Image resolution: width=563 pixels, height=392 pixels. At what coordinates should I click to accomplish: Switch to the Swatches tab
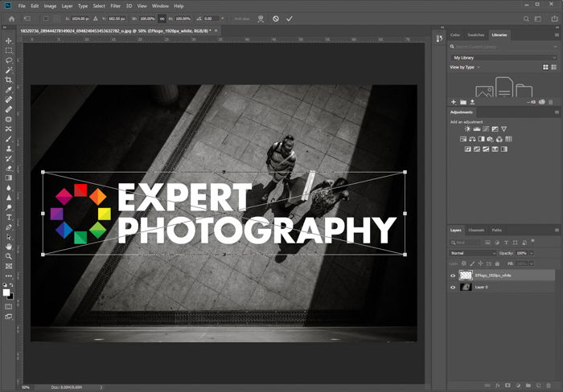click(477, 35)
